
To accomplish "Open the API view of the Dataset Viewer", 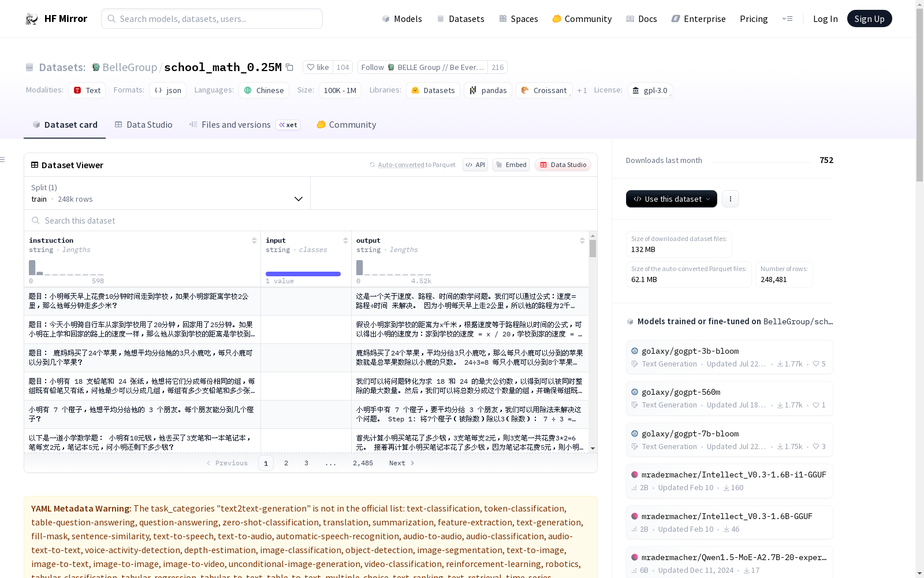I will [475, 165].
